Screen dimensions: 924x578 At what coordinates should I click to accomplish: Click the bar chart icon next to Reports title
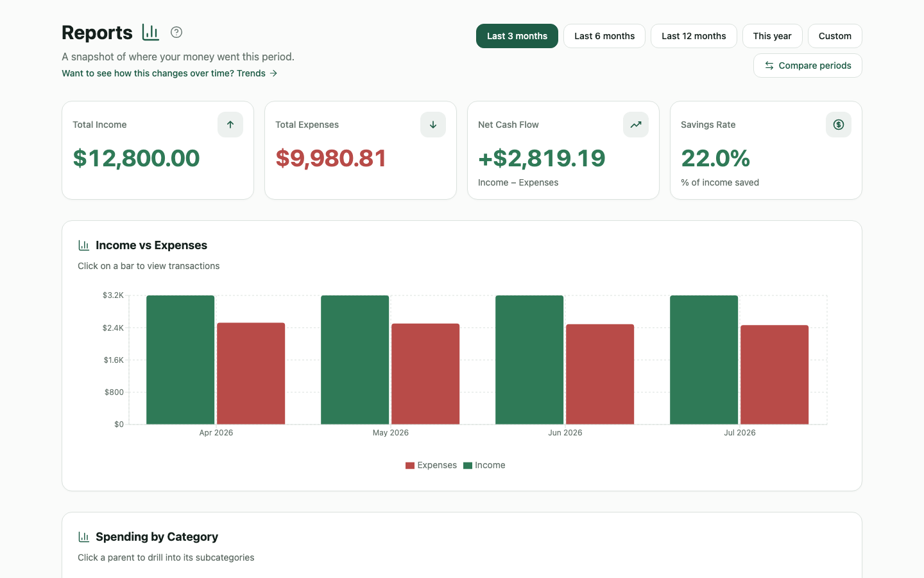[151, 32]
